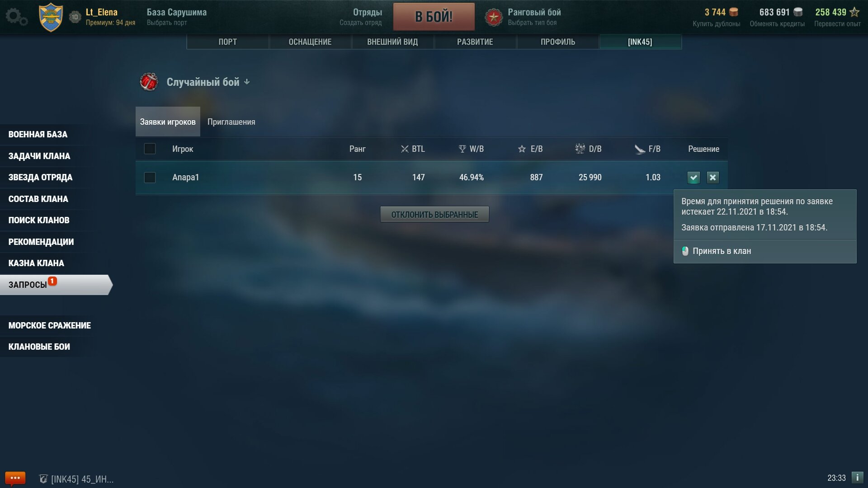The image size is (868, 488).
Task: Open the База Сарушима port selector
Action: [177, 17]
